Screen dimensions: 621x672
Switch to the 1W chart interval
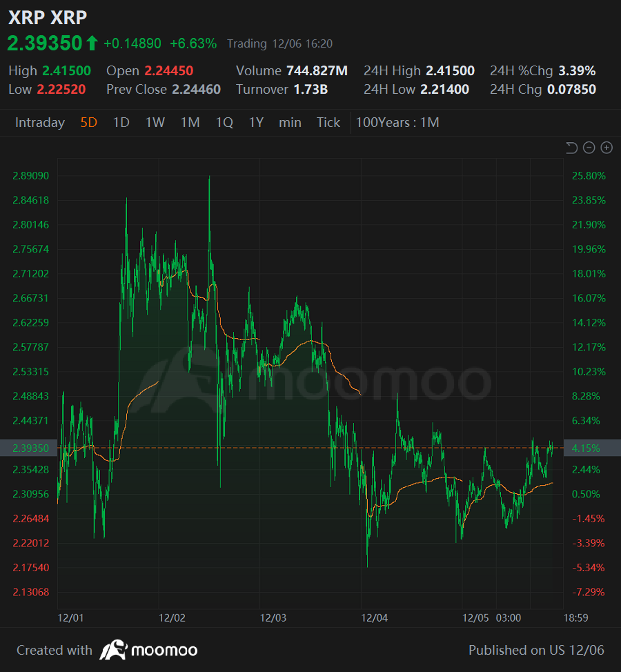pyautogui.click(x=155, y=123)
